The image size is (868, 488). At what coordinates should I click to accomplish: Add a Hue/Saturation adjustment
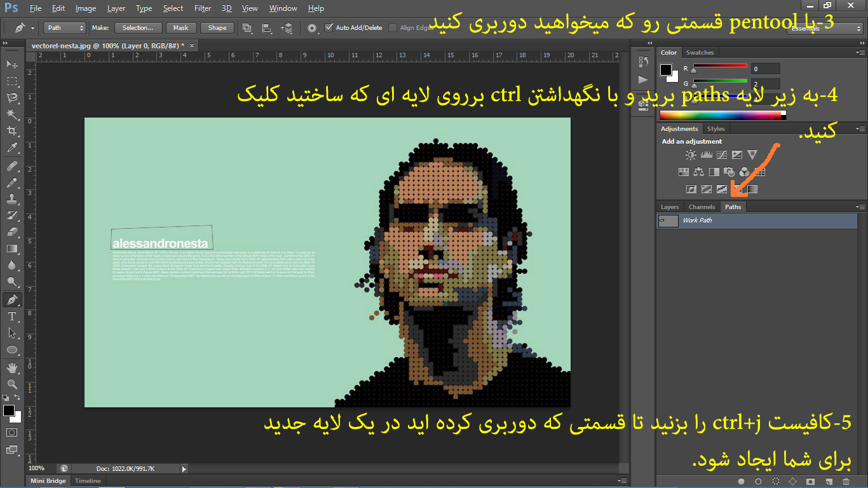click(684, 172)
